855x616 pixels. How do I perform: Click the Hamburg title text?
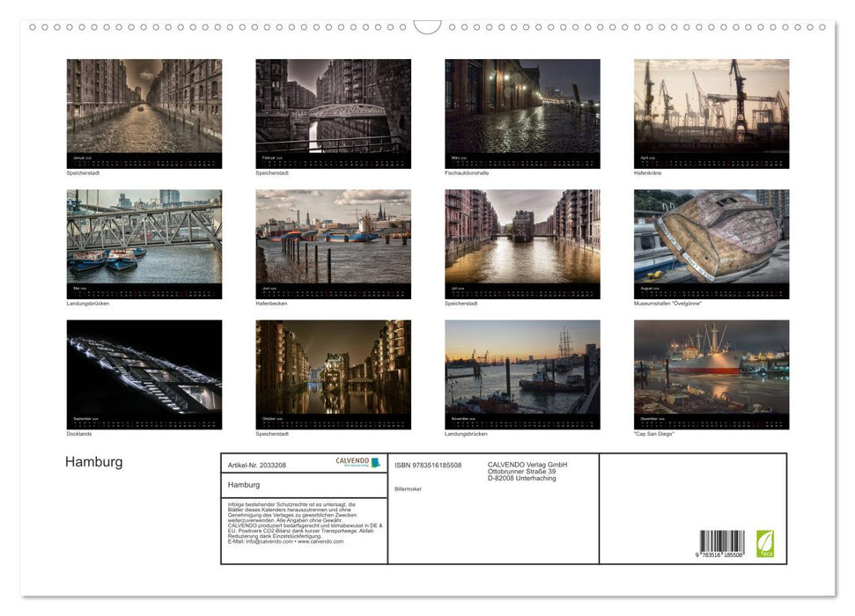click(x=93, y=461)
